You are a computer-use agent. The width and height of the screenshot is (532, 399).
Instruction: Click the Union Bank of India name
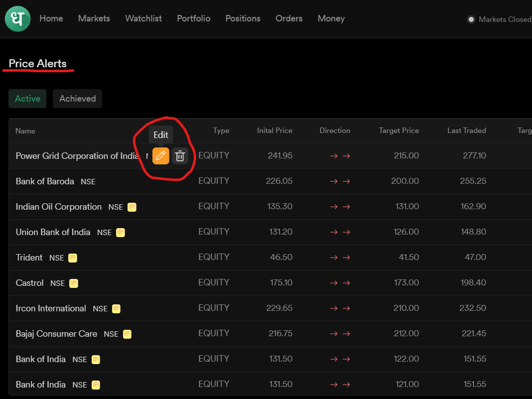coord(53,232)
